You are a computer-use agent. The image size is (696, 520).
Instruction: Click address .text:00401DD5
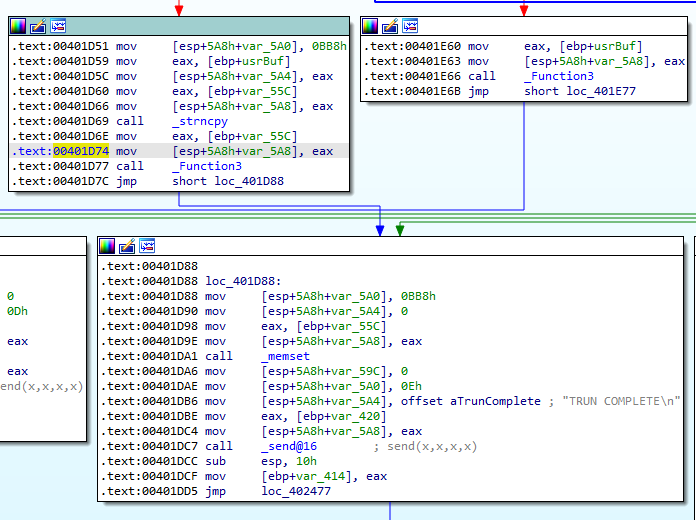pyautogui.click(x=149, y=492)
